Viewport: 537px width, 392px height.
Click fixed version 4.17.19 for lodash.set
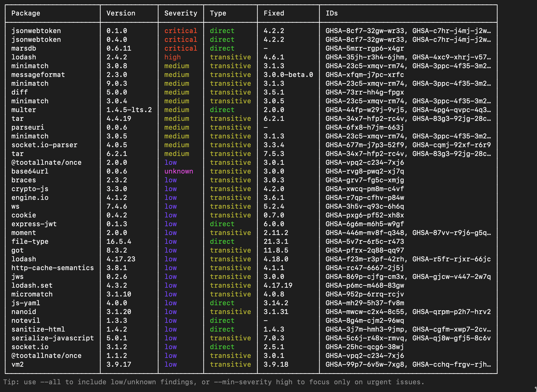point(278,285)
